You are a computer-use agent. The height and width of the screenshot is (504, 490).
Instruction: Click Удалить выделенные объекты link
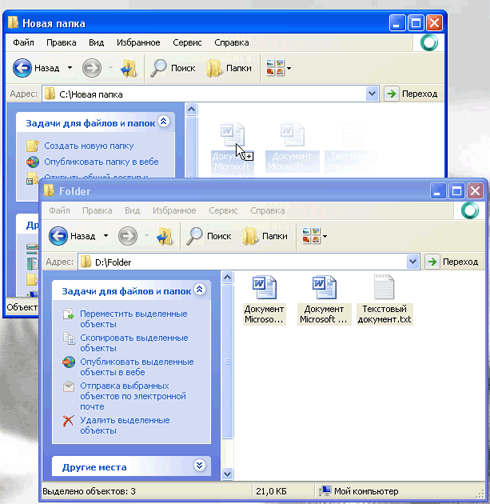(x=125, y=425)
